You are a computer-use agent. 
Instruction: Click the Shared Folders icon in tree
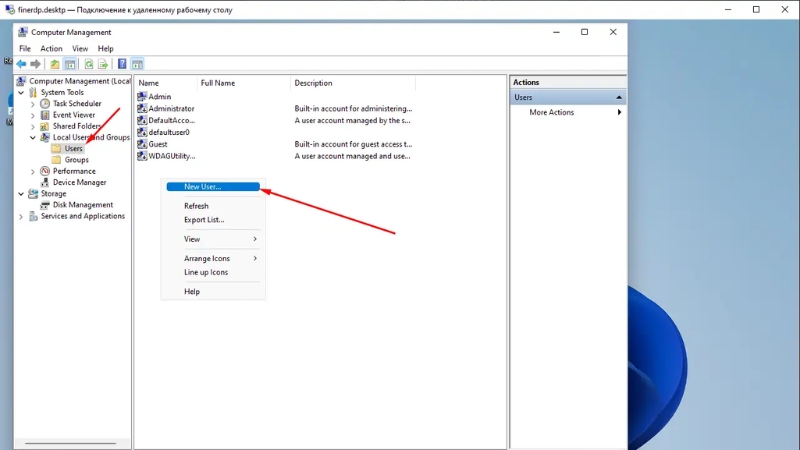(x=45, y=126)
